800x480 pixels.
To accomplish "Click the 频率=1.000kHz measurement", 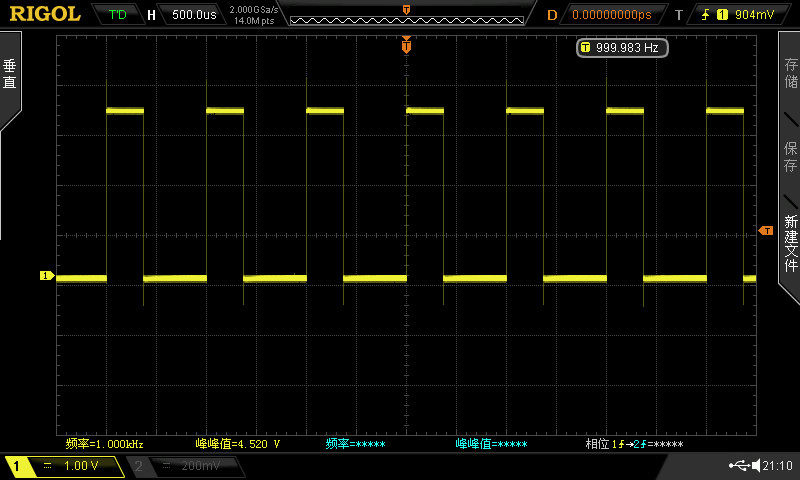I will 105,444.
